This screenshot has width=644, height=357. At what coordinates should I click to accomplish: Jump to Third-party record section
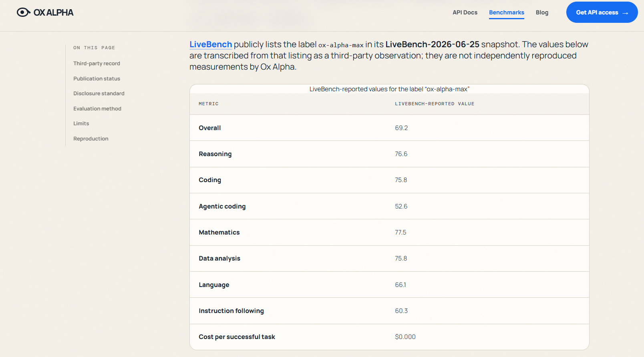click(x=97, y=63)
